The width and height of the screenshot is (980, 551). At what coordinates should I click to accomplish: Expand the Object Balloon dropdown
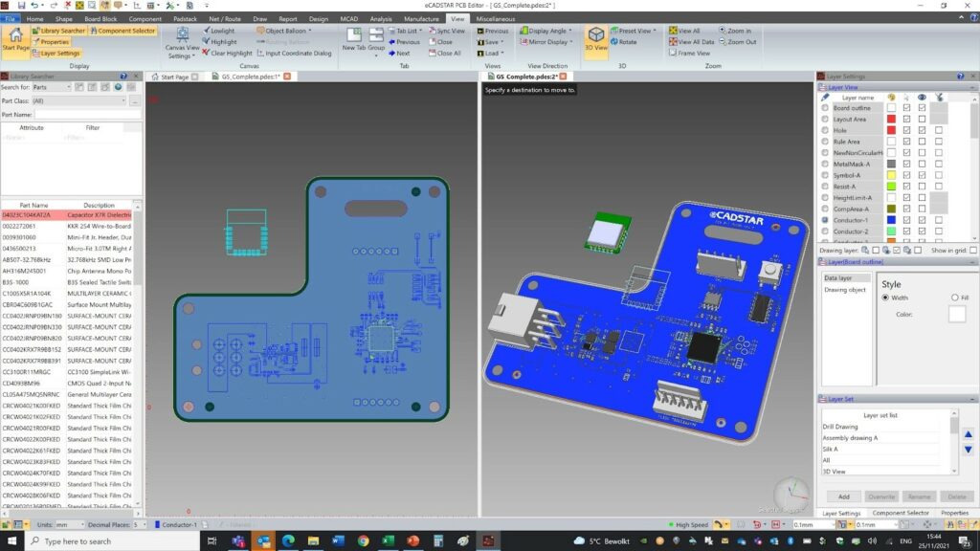coord(283,31)
